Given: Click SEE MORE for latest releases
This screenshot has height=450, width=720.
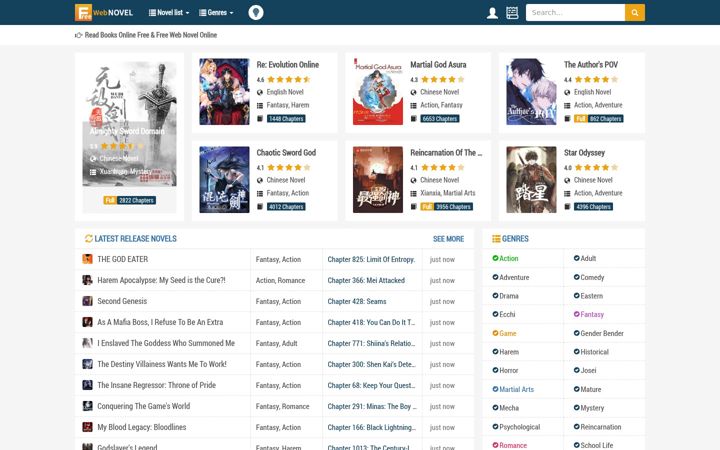Looking at the screenshot, I should 448,239.
